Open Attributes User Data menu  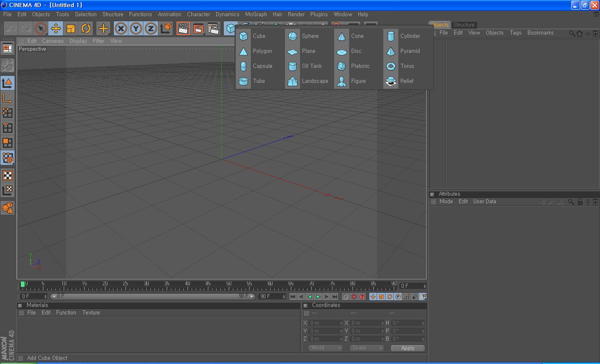(x=485, y=202)
